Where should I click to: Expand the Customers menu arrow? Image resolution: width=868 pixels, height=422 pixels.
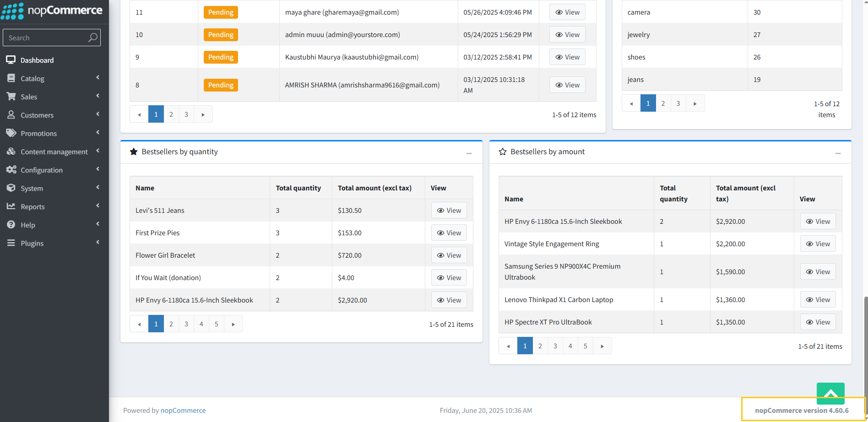(98, 114)
